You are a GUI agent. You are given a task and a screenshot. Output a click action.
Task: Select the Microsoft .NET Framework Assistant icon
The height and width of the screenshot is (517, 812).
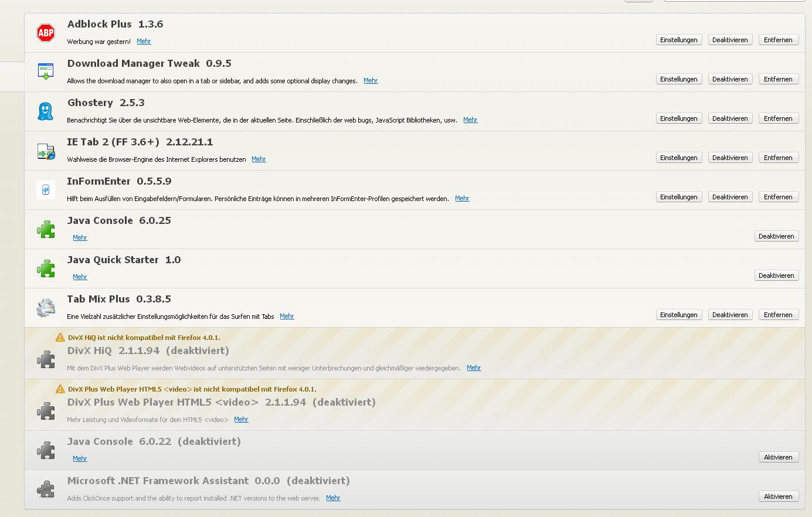46,489
